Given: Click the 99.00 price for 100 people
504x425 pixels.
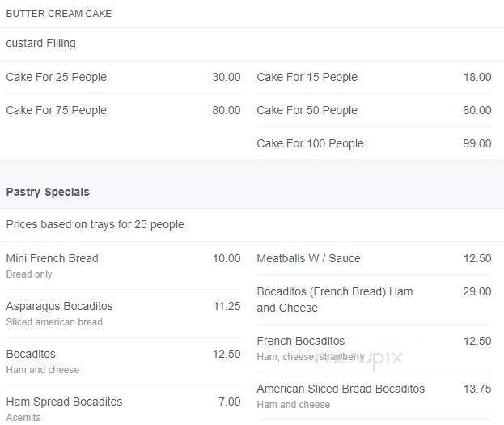Looking at the screenshot, I should click(x=476, y=143).
